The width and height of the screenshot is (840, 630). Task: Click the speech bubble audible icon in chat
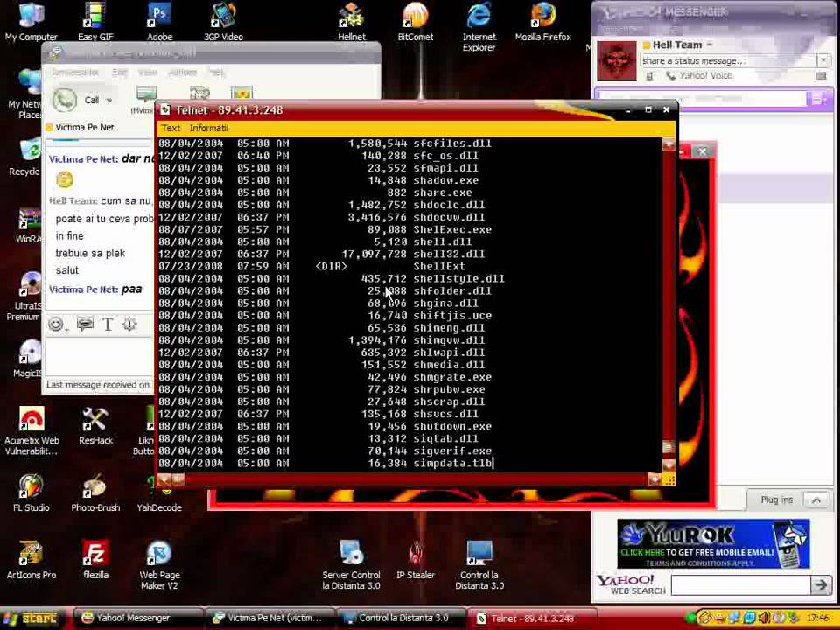click(x=85, y=324)
